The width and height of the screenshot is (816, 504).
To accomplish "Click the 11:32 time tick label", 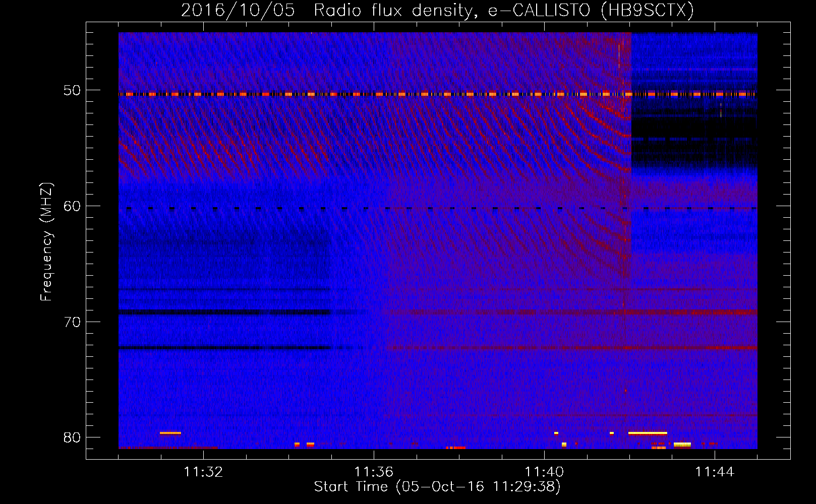I will [203, 472].
